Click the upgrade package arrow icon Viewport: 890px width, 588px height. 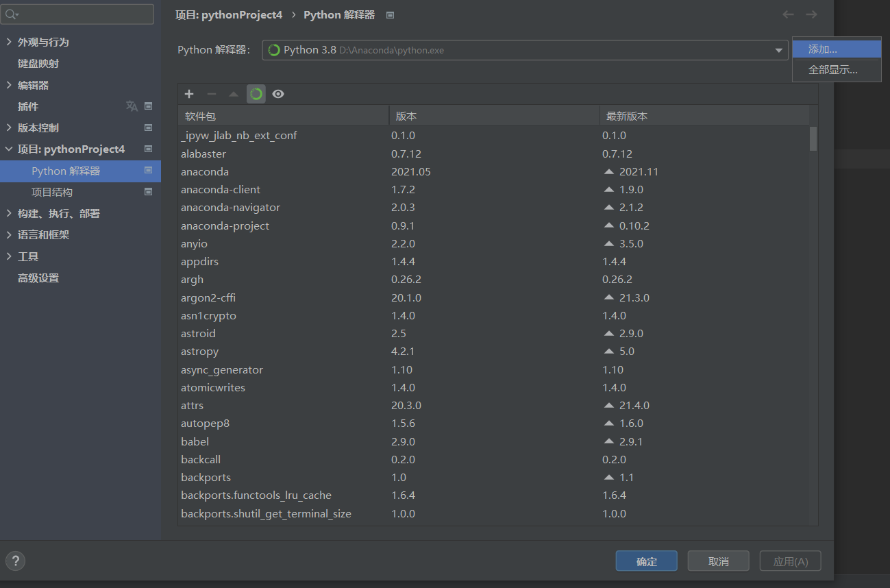point(234,94)
